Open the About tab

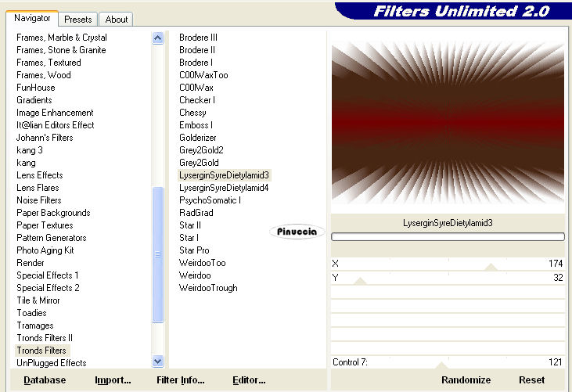tap(117, 20)
